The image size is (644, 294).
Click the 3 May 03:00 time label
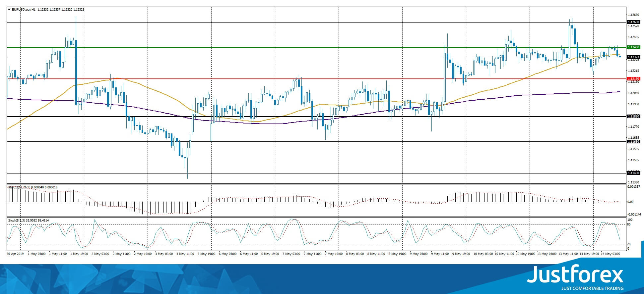click(x=164, y=254)
